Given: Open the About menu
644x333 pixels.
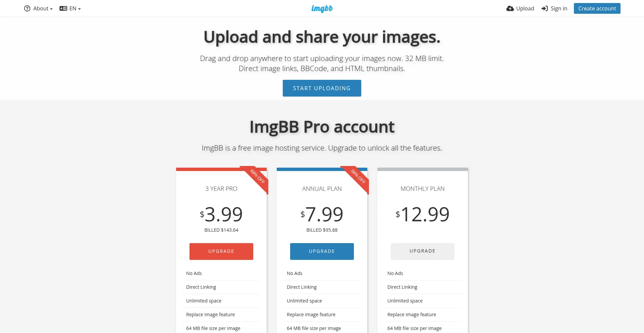Looking at the screenshot, I should coord(38,8).
